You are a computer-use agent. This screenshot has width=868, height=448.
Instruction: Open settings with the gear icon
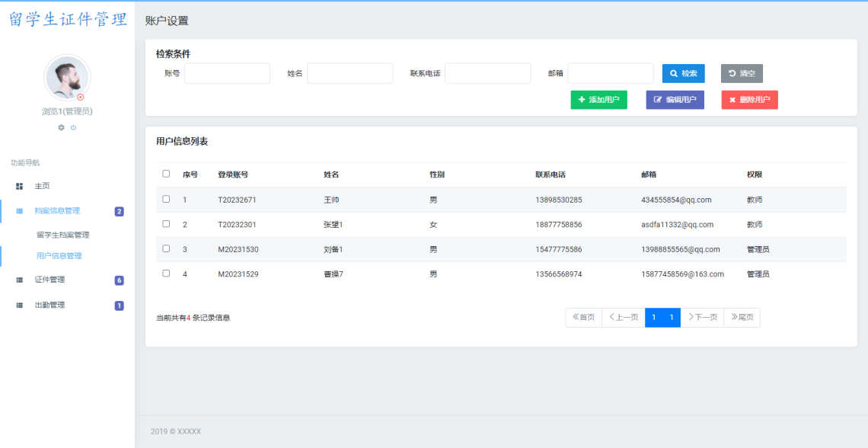pyautogui.click(x=61, y=127)
